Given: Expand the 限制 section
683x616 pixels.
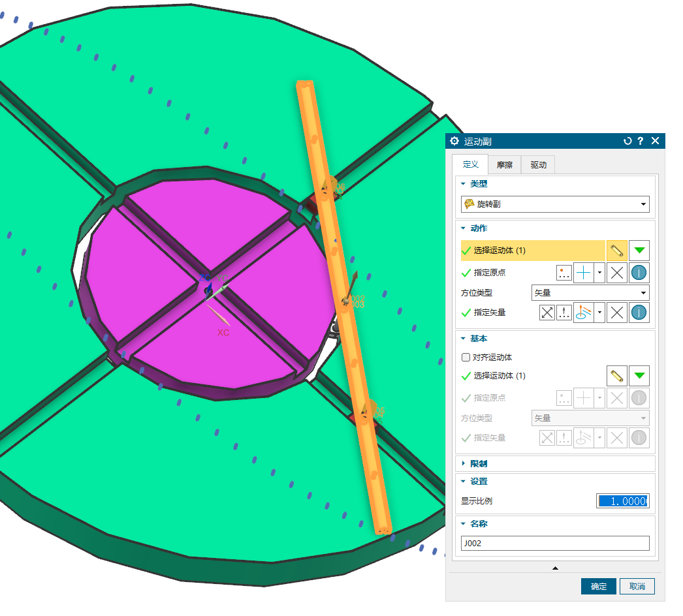Looking at the screenshot, I should point(479,463).
